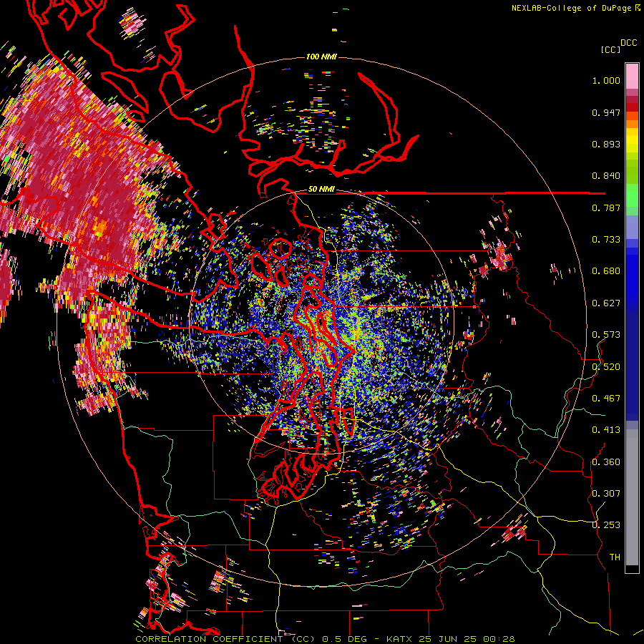Click the 100 NMI range ring label
The width and height of the screenshot is (644, 644).
[x=321, y=57]
